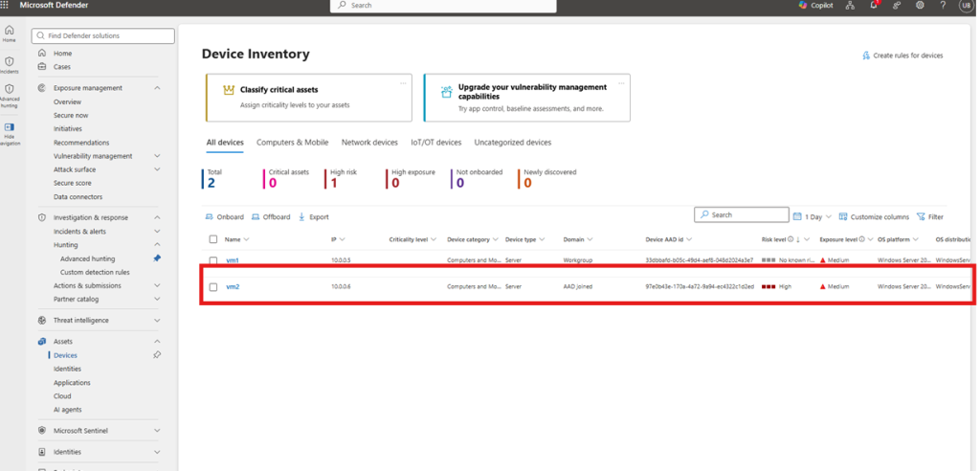Open the help question mark icon

pyautogui.click(x=943, y=5)
